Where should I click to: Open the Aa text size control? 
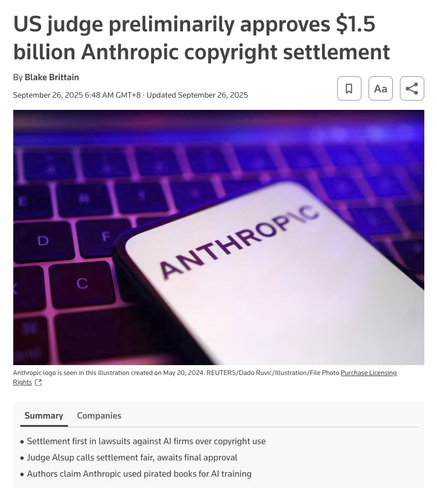[380, 88]
